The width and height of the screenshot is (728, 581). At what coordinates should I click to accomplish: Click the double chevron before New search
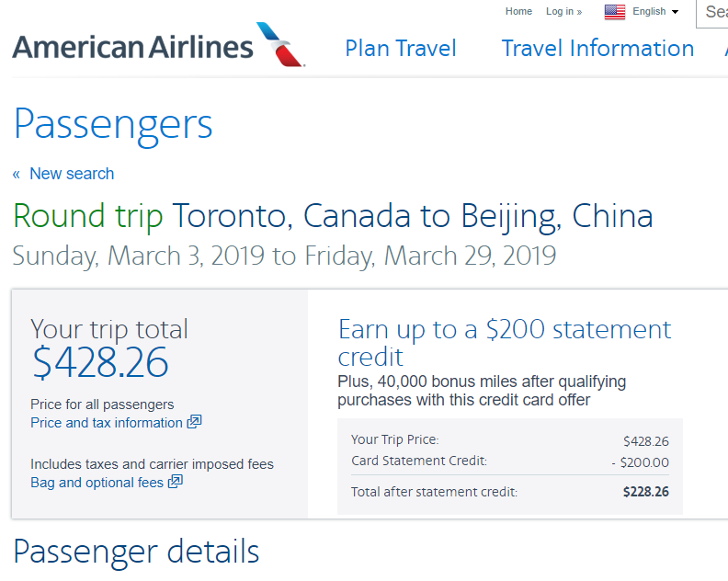point(17,175)
